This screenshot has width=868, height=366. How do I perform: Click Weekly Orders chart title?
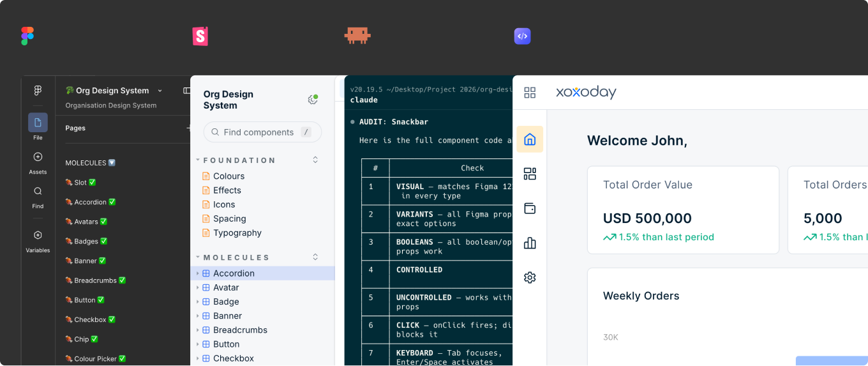click(641, 296)
